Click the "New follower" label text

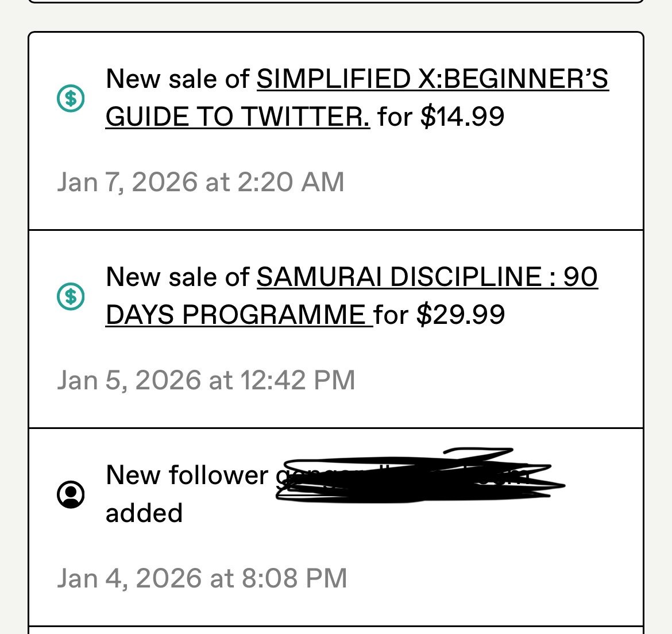[x=187, y=475]
